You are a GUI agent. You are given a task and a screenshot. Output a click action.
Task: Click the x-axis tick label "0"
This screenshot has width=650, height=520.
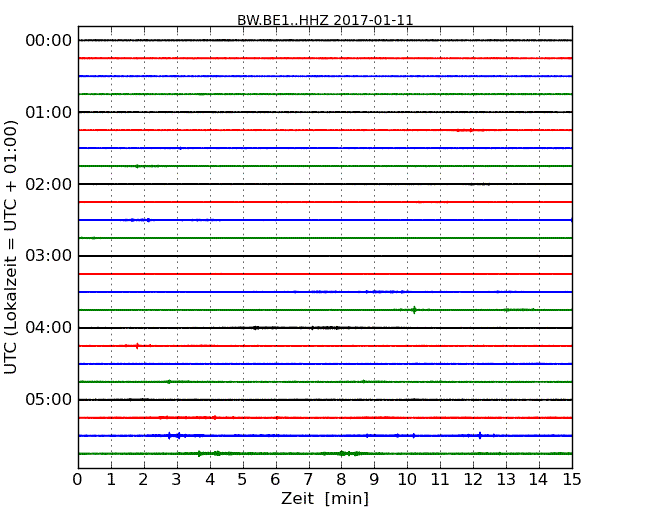(78, 480)
